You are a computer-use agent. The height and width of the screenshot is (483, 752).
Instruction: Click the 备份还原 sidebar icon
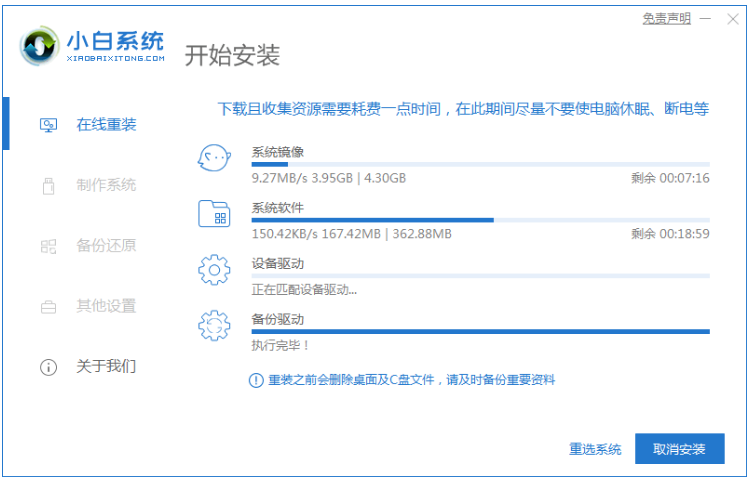click(x=47, y=246)
